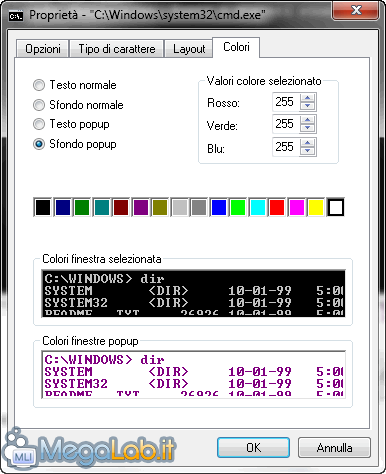The image size is (386, 474).
Task: Close the Proprietà dialog window
Action: [356, 10]
